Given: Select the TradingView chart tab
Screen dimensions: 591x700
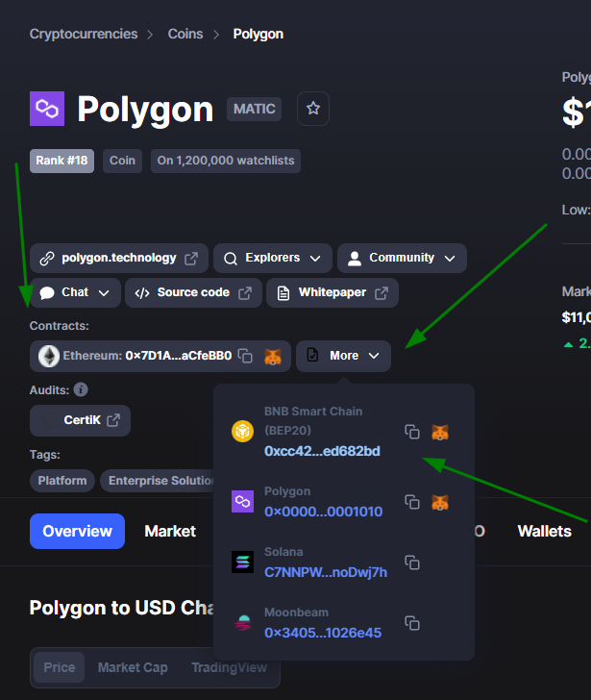Looking at the screenshot, I should pyautogui.click(x=229, y=667).
